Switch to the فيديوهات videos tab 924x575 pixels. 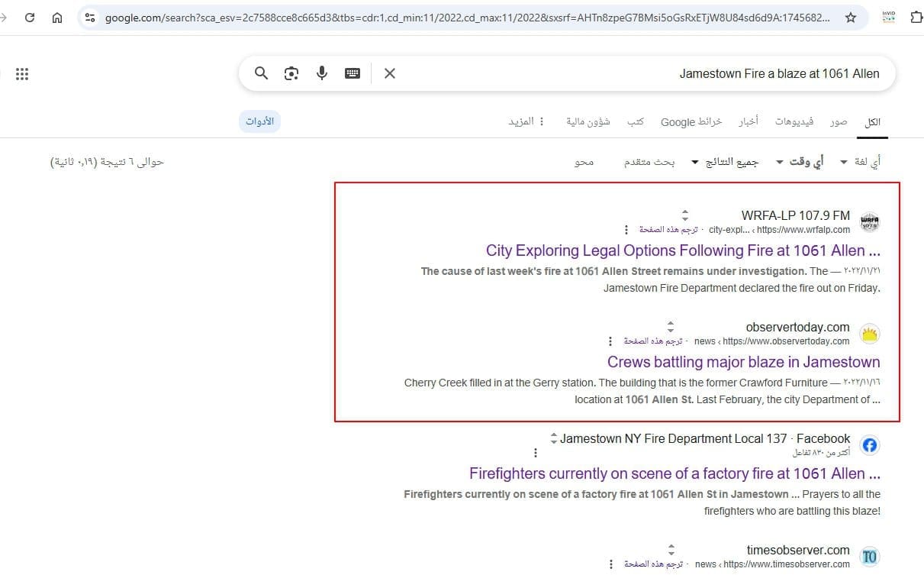(x=794, y=121)
